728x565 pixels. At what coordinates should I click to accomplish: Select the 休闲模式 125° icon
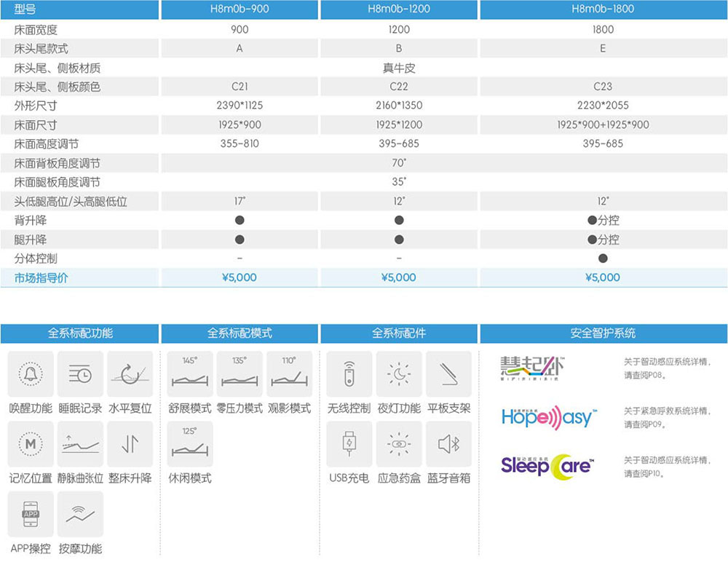[190, 444]
